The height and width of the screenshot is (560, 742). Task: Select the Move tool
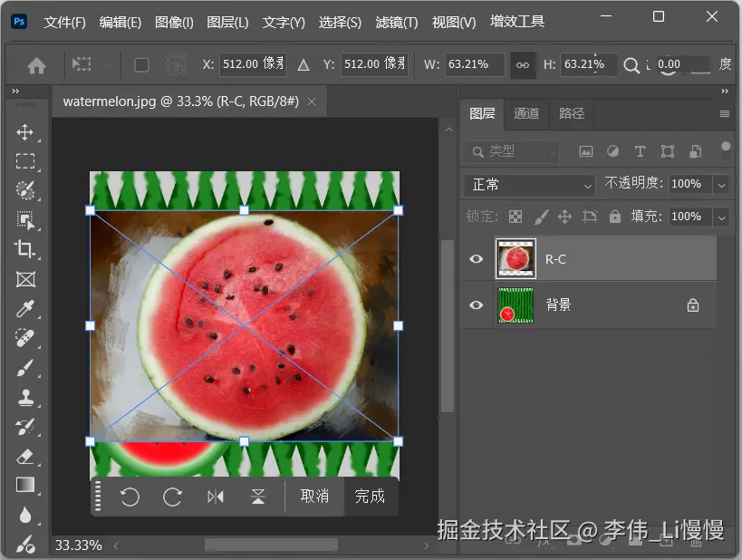25,133
